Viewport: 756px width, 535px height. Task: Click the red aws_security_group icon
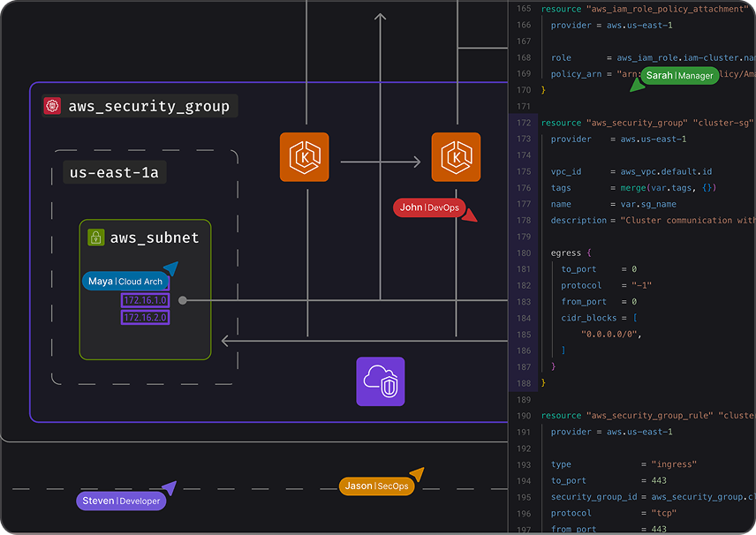point(53,107)
